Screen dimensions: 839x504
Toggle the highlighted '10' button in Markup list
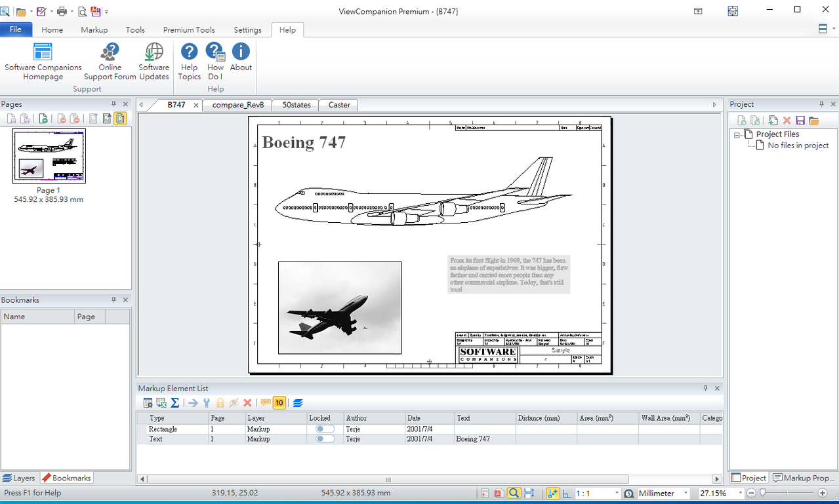point(279,403)
